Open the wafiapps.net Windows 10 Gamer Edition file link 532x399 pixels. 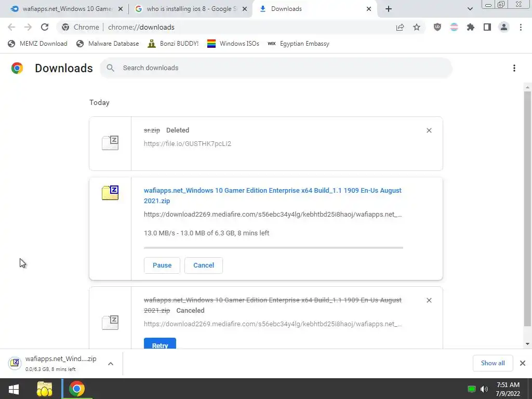point(272,195)
